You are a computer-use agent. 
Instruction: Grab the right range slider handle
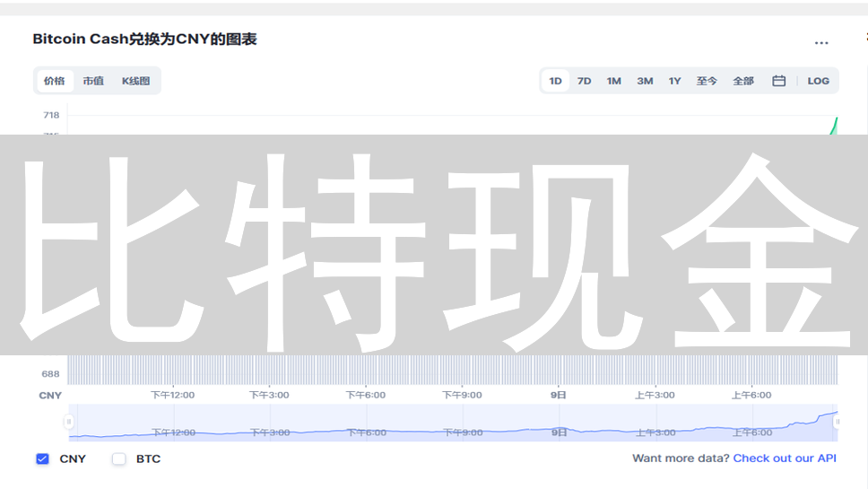click(837, 422)
